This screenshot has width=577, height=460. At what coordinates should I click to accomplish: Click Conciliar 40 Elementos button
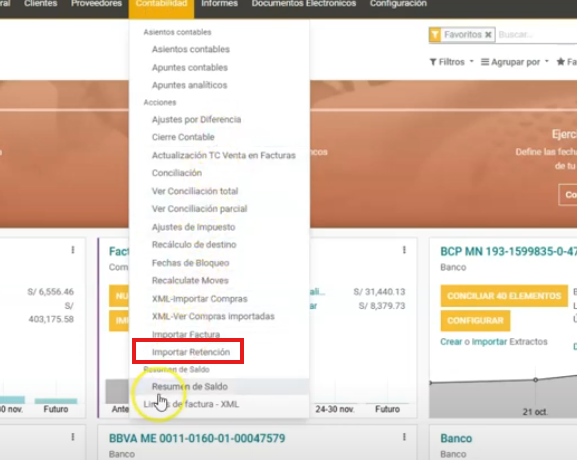[504, 296]
